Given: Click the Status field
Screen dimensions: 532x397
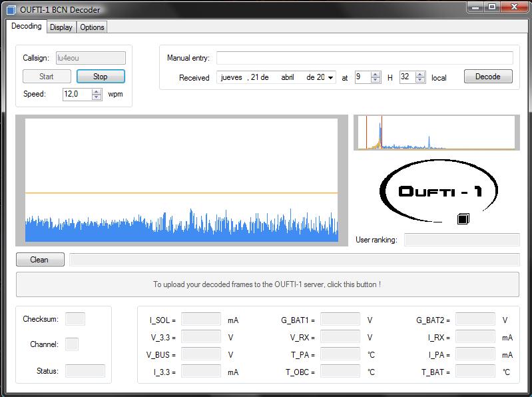Looking at the screenshot, I should [x=85, y=371].
